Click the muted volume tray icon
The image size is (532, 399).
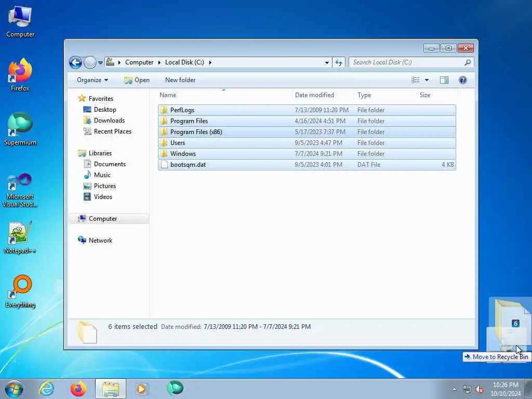tap(480, 390)
